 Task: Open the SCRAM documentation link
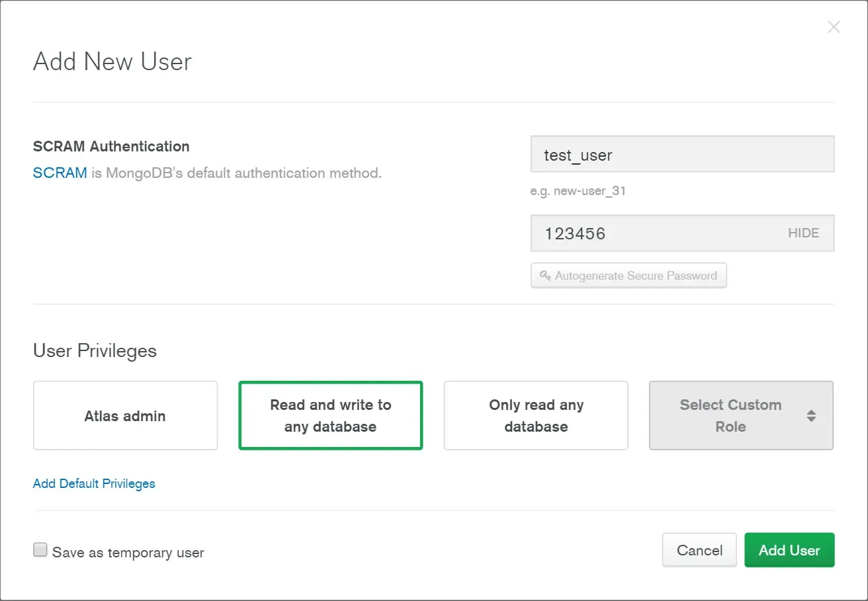(x=60, y=173)
